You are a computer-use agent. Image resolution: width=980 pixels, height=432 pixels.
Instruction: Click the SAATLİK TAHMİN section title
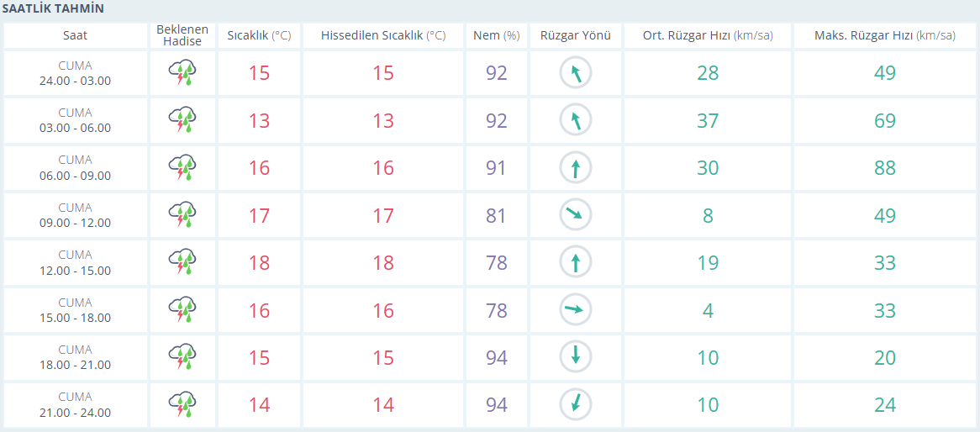tap(54, 8)
